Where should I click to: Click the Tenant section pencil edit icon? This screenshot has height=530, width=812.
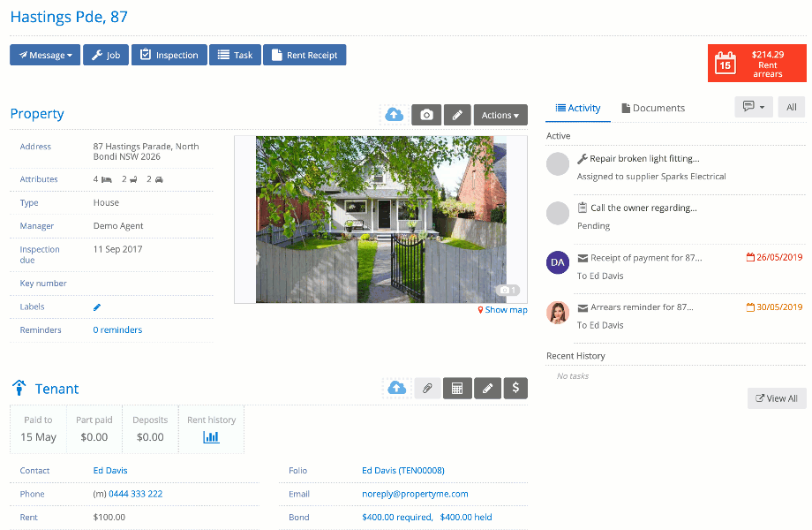[487, 388]
